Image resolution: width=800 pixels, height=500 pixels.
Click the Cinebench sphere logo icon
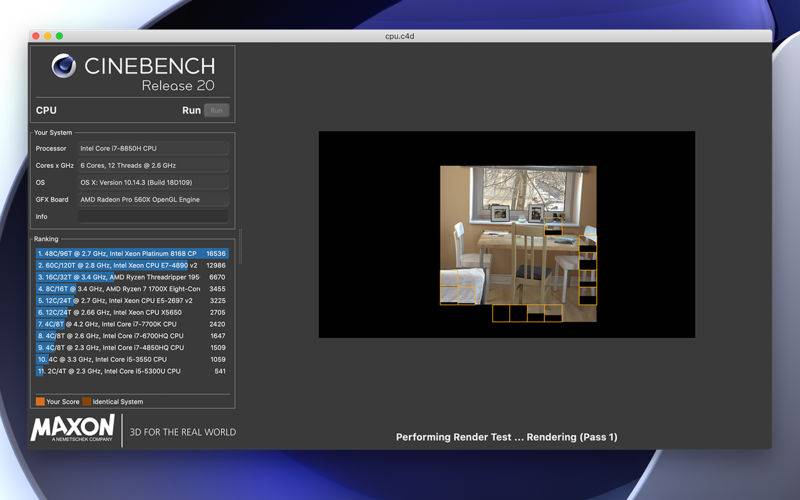64,65
